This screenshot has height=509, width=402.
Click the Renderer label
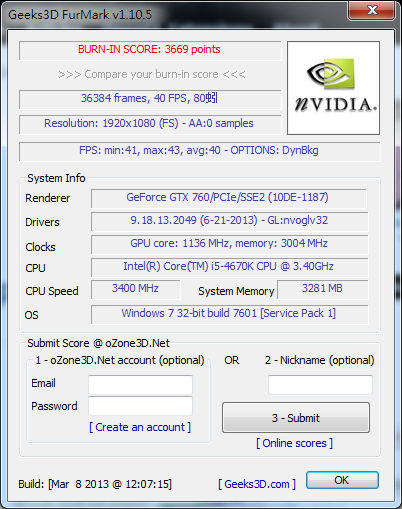coord(48,198)
